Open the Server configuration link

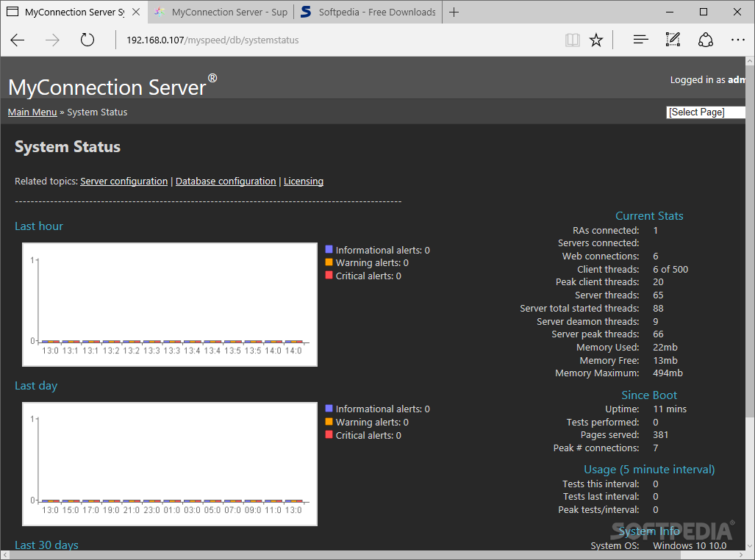tap(124, 182)
